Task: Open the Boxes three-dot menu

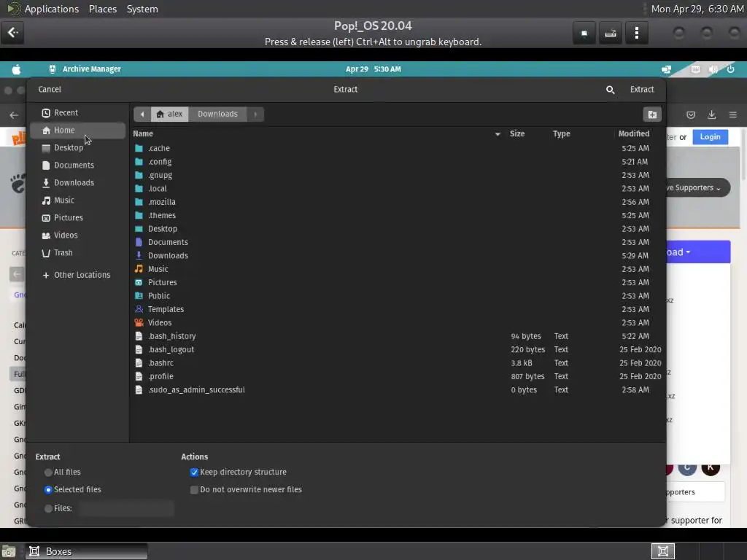Action: [x=636, y=33]
